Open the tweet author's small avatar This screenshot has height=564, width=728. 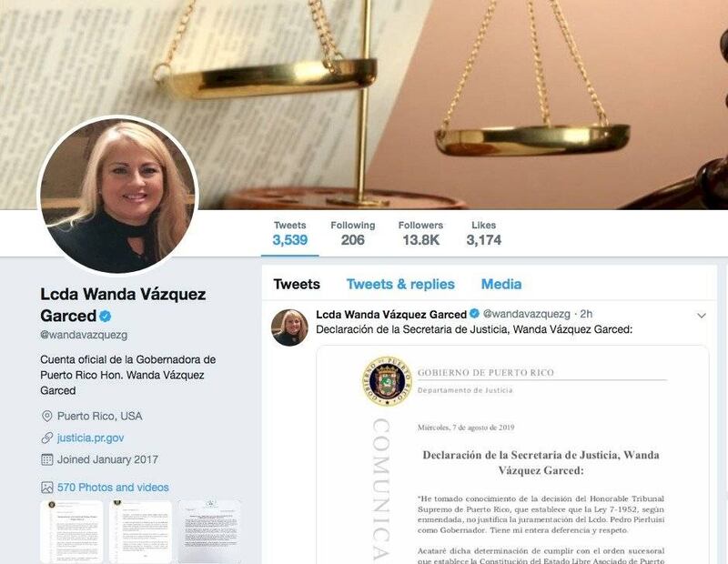[x=289, y=327]
